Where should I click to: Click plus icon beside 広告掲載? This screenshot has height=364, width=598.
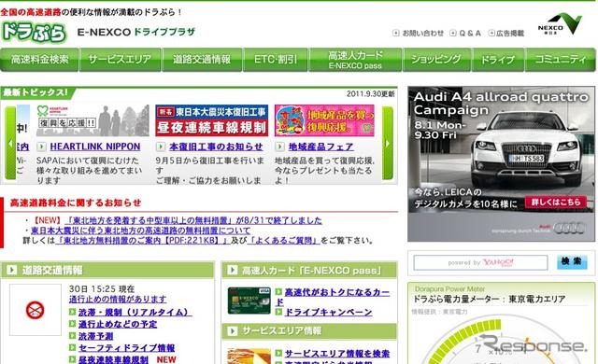(x=491, y=33)
